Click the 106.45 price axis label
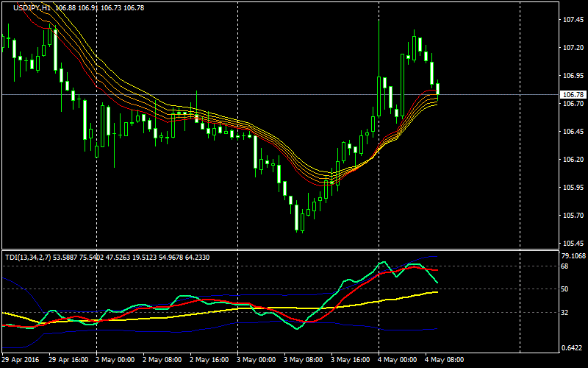 pos(573,132)
